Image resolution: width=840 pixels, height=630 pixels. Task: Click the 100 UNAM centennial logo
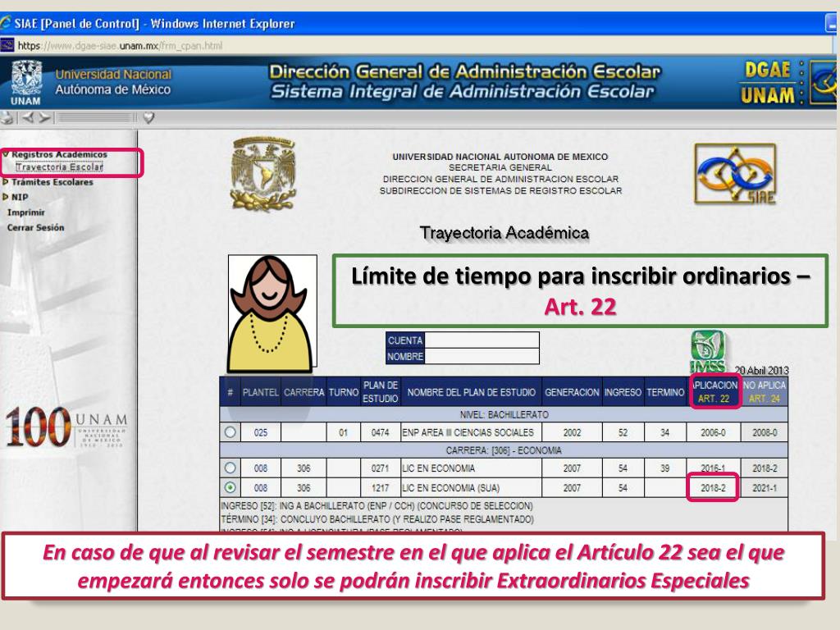pos(66,427)
